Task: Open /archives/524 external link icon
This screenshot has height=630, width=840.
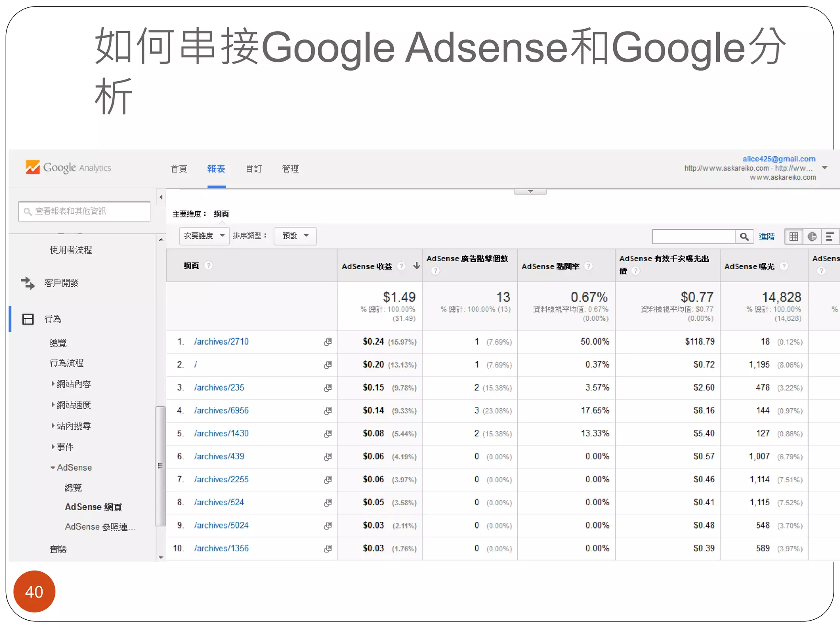Action: (x=328, y=502)
